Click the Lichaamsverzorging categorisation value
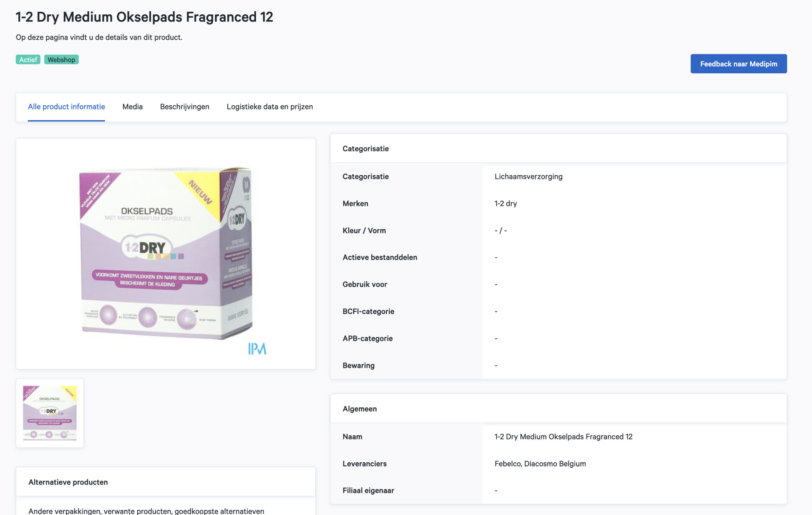Image resolution: width=812 pixels, height=515 pixels. 528,176
